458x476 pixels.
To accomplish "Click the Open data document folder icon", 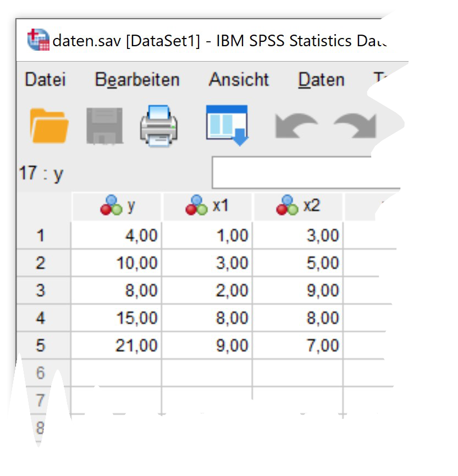I will coord(49,125).
